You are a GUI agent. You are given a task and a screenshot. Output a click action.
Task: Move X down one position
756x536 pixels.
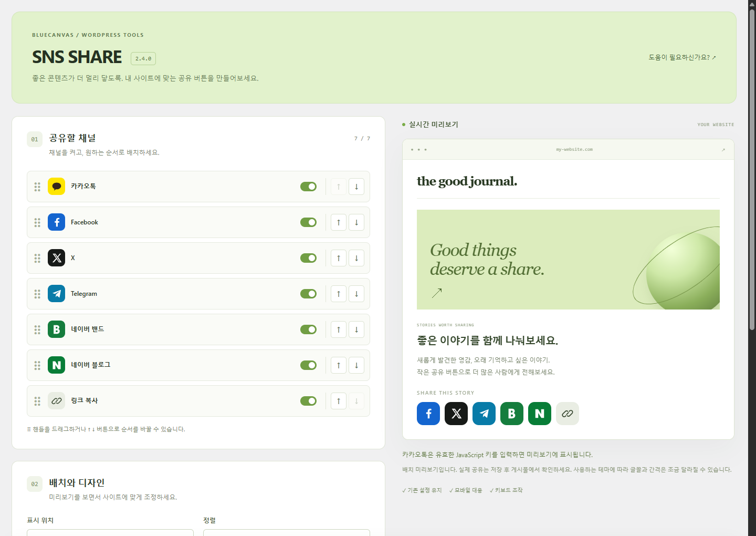(356, 258)
